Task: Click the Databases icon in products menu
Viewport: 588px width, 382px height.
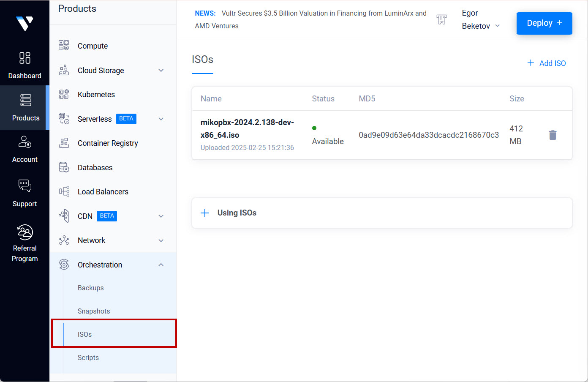Action: pyautogui.click(x=64, y=168)
